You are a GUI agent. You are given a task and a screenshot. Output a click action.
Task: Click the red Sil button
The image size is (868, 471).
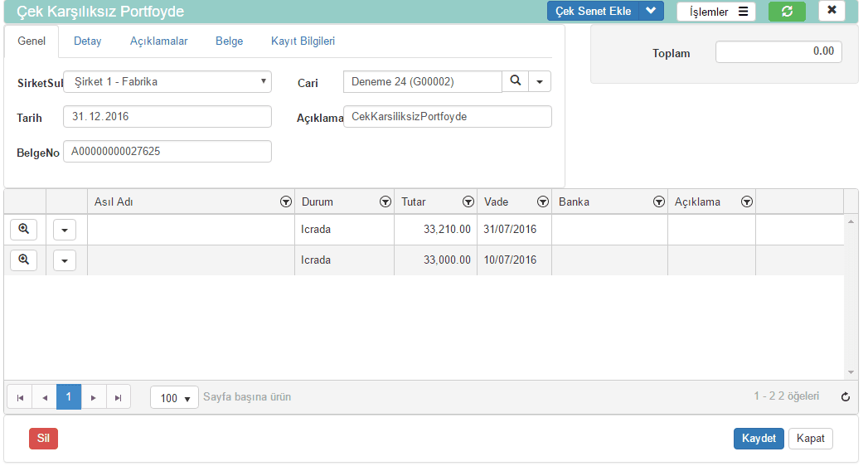43,439
